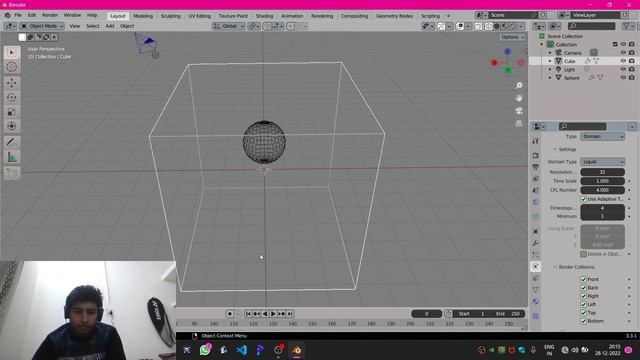Viewport: 640px width, 360px height.
Task: Click the viewport zoom magnifier icon
Action: [x=519, y=86]
